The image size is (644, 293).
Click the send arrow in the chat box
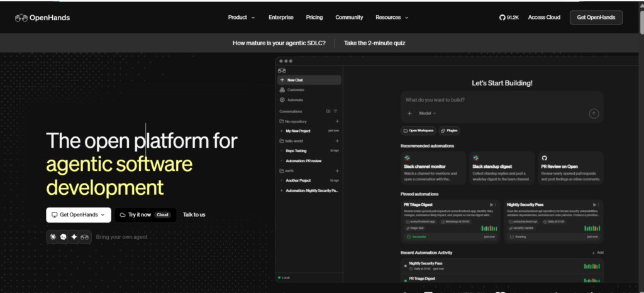click(x=594, y=114)
